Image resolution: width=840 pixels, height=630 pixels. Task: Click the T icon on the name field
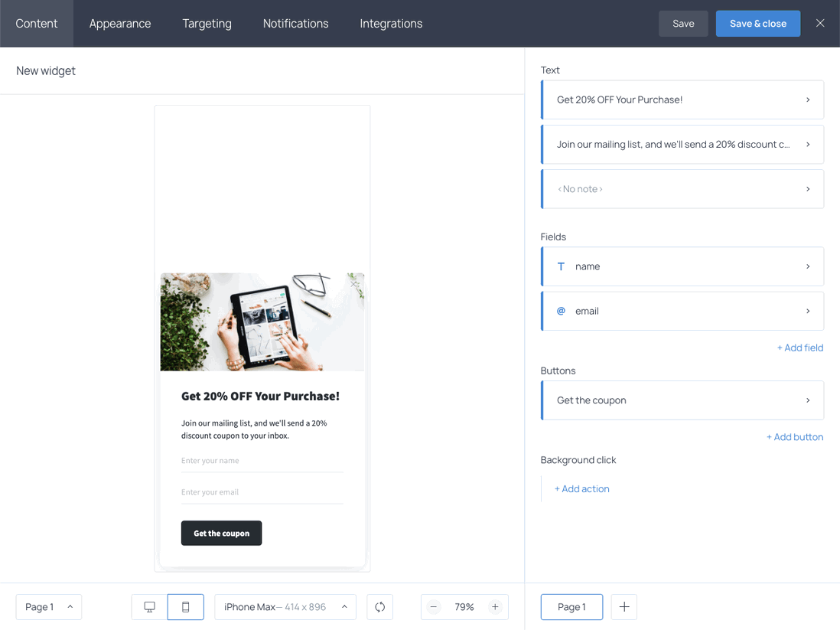[x=560, y=266]
